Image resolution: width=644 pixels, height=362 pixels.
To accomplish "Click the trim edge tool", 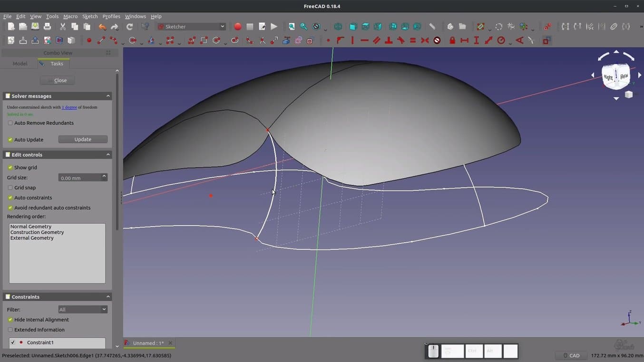I will point(262,41).
